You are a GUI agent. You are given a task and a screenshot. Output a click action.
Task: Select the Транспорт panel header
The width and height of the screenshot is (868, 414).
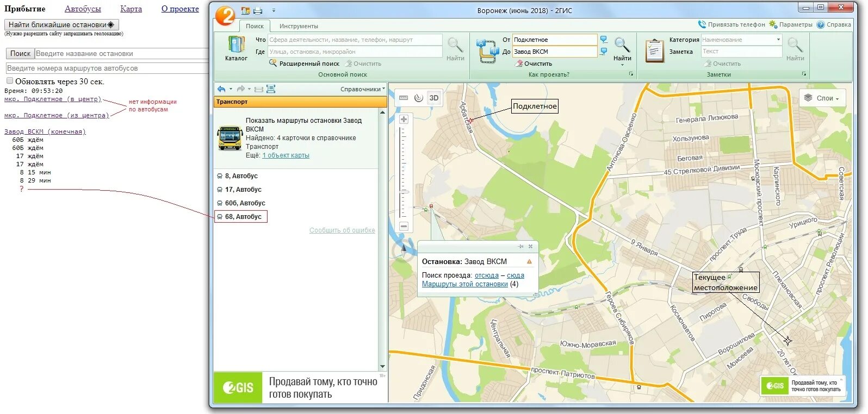point(300,102)
